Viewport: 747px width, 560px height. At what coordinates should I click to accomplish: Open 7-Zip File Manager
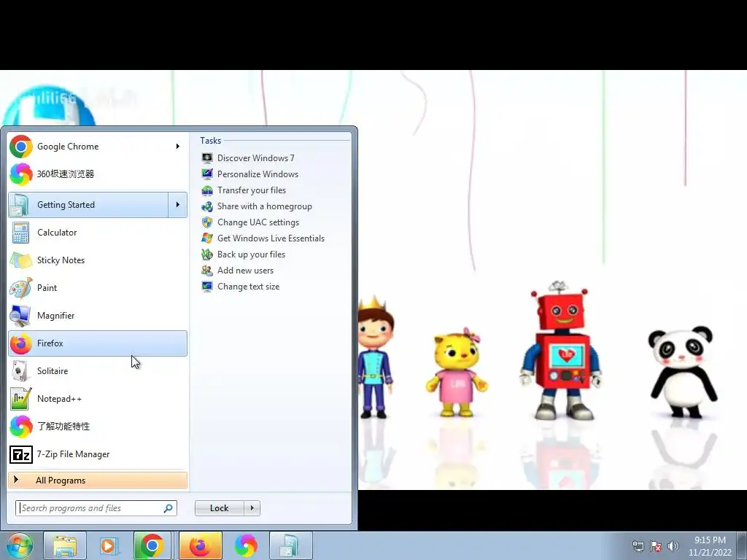point(98,454)
